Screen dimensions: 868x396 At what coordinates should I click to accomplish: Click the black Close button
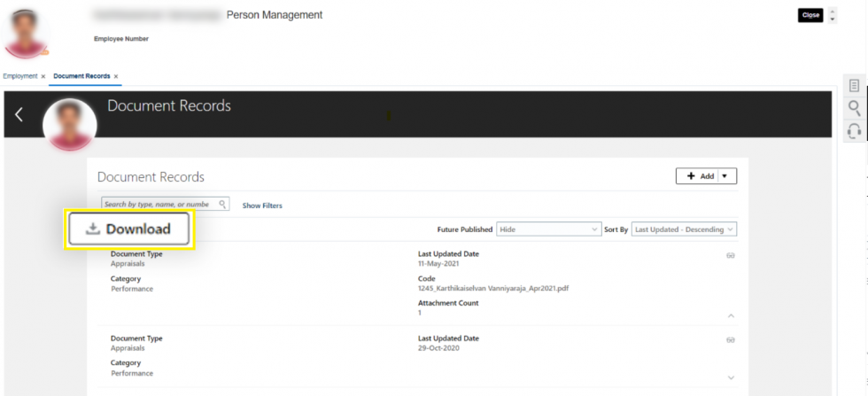pos(810,15)
